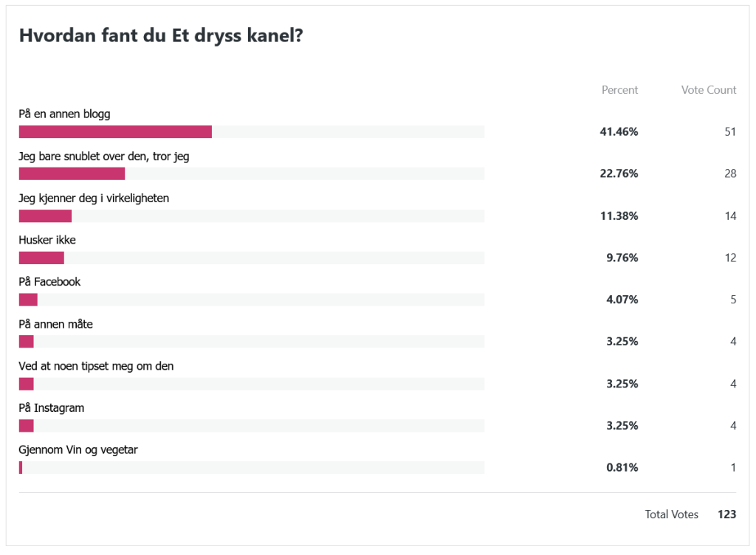Image resolution: width=756 pixels, height=555 pixels.
Task: Choose the "Jeg kjenner deg i virkeligheten" label
Action: (x=94, y=199)
